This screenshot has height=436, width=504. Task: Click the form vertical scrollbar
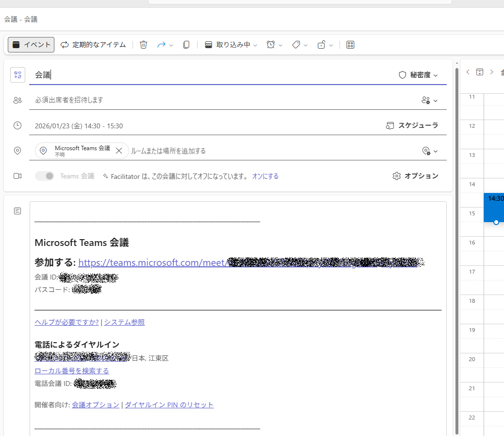click(457, 251)
